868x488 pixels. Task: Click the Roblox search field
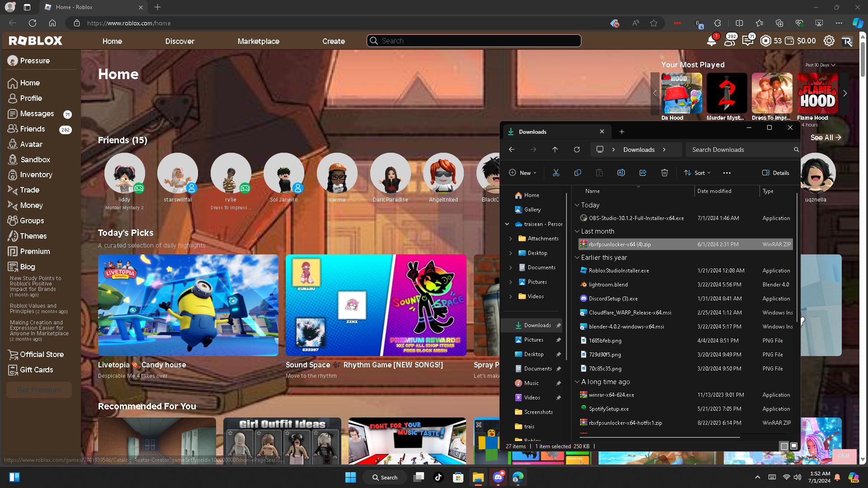474,41
